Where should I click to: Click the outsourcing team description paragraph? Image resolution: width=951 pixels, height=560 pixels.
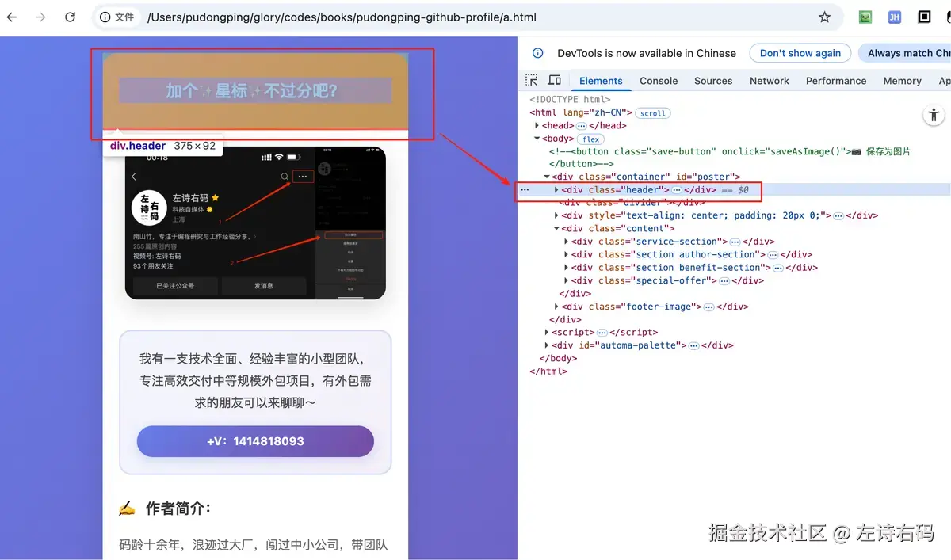(x=255, y=381)
